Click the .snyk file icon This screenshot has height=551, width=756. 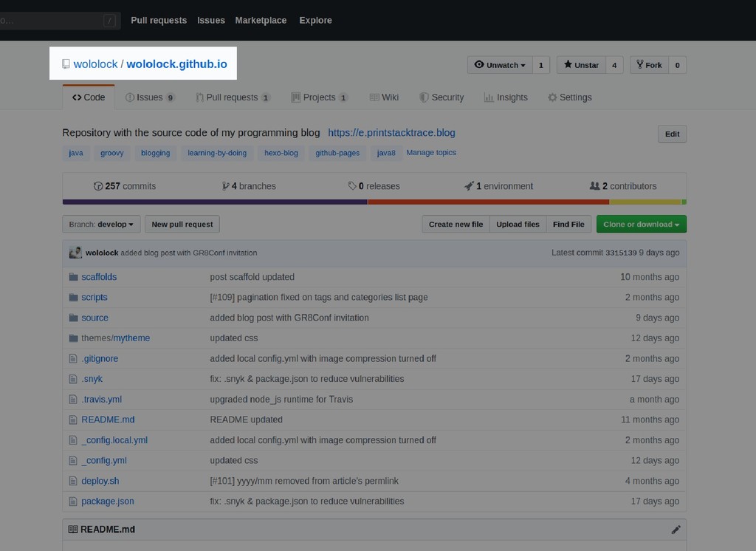73,379
